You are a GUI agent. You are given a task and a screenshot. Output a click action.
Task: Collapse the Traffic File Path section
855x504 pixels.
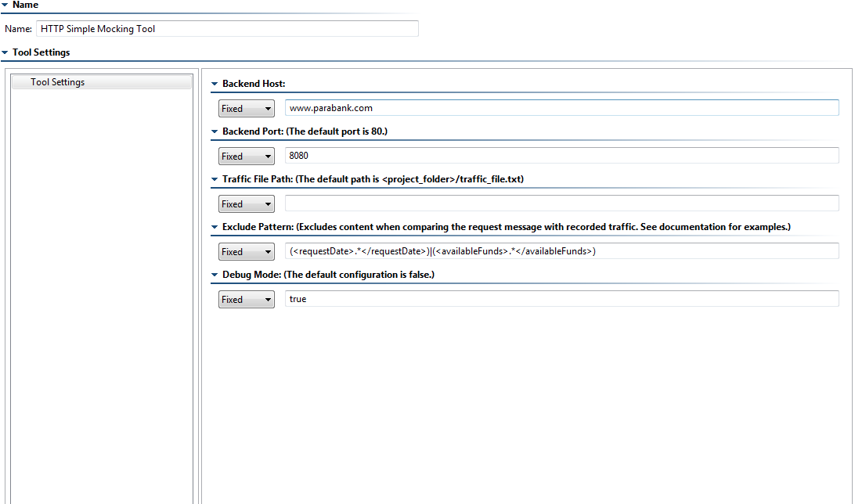point(215,179)
